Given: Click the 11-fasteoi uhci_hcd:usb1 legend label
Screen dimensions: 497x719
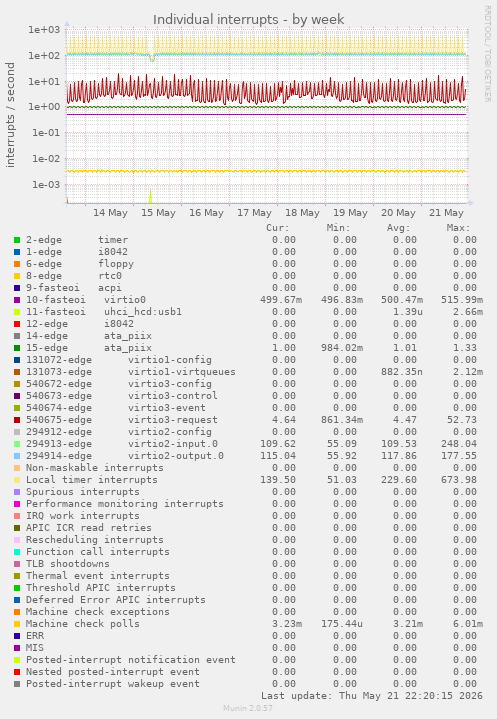Looking at the screenshot, I should click(104, 312).
